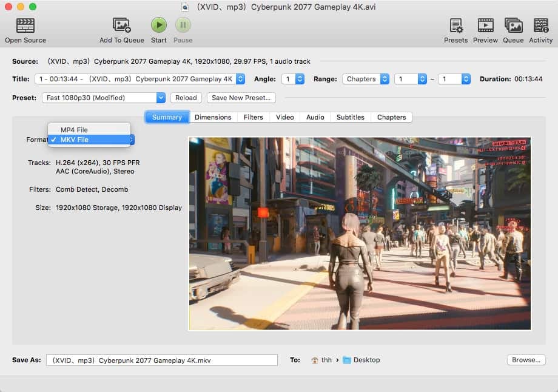Click the Add To Queue icon
The height and width of the screenshot is (392, 558).
[122, 25]
